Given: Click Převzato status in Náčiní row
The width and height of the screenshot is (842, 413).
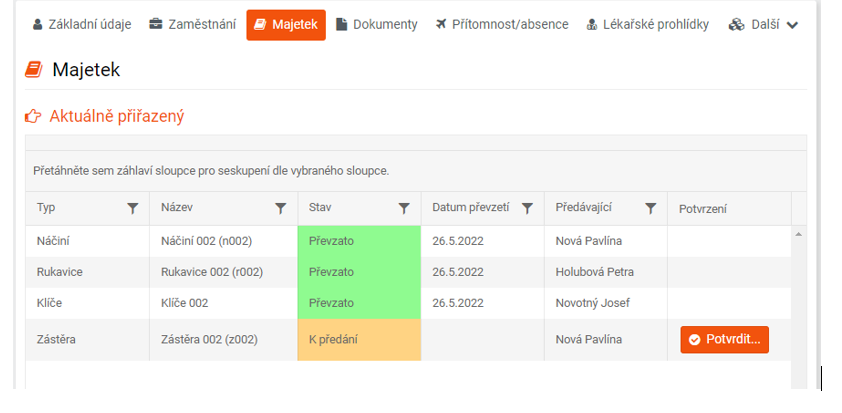Looking at the screenshot, I should click(x=359, y=241).
